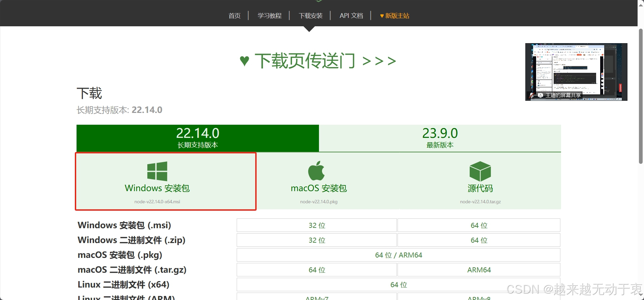Viewport: 644px width, 300px height.
Task: Click the Windows 安装包 (.msi) row label
Action: point(124,225)
